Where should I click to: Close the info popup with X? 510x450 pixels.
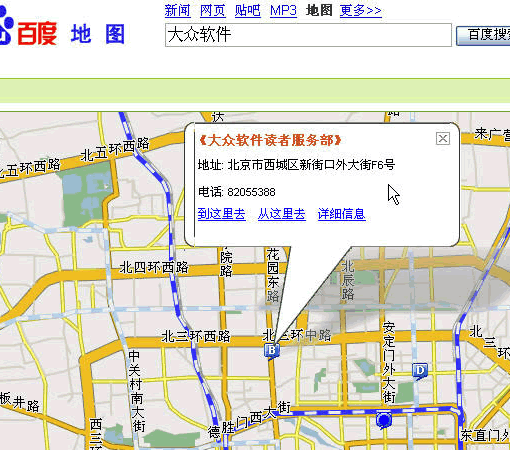click(x=443, y=138)
